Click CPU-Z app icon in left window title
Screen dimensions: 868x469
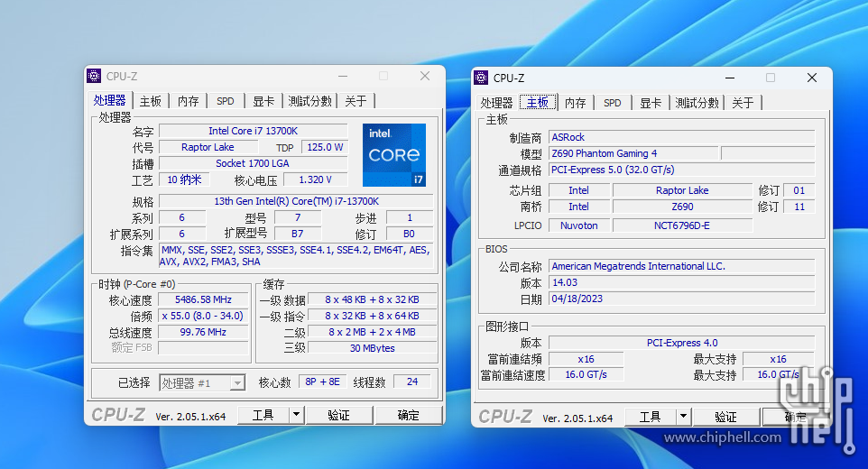pyautogui.click(x=94, y=76)
